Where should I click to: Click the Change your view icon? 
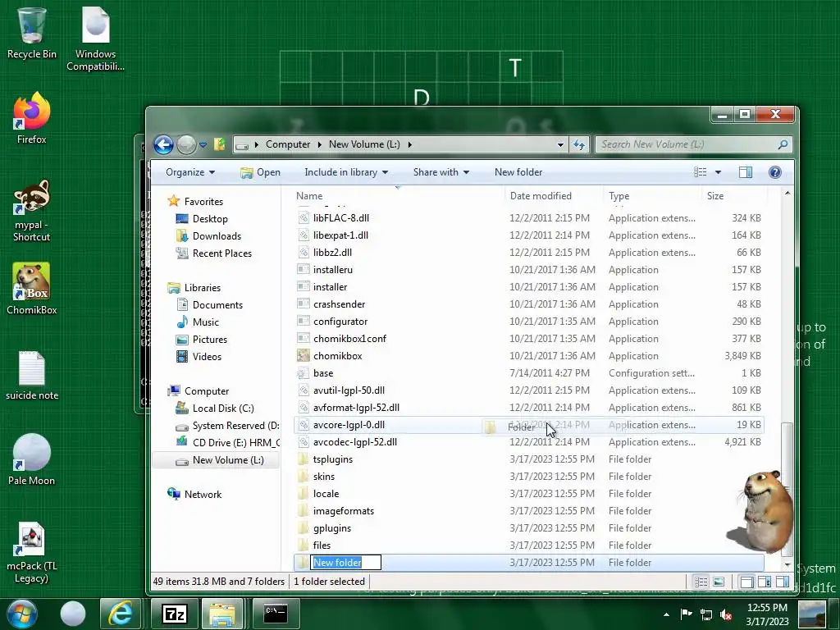701,172
